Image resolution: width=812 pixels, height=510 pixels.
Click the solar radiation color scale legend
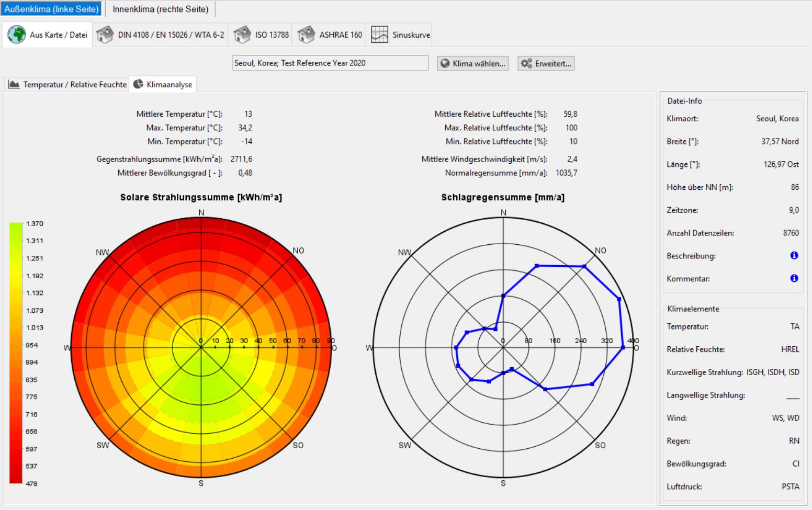click(x=16, y=353)
